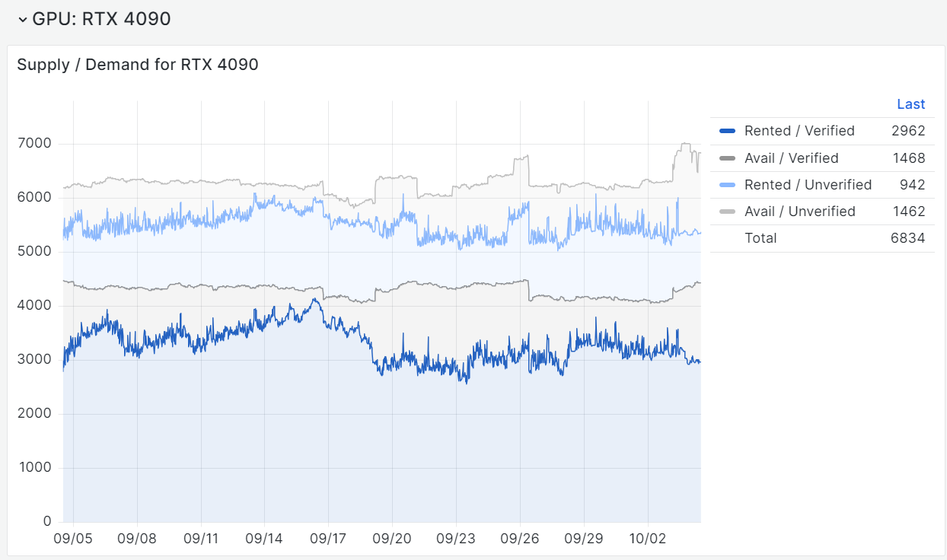
Task: Click the gray Avail / Verified color swatch
Action: [x=727, y=158]
